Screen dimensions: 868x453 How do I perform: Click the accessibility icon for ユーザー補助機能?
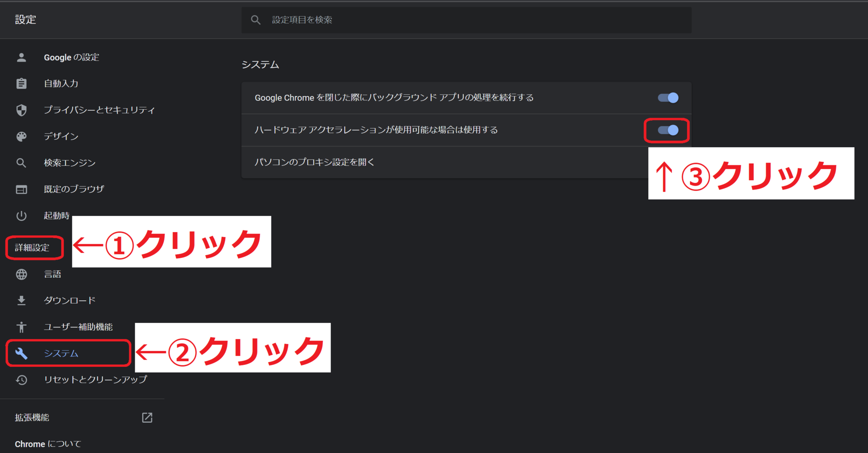tap(21, 327)
